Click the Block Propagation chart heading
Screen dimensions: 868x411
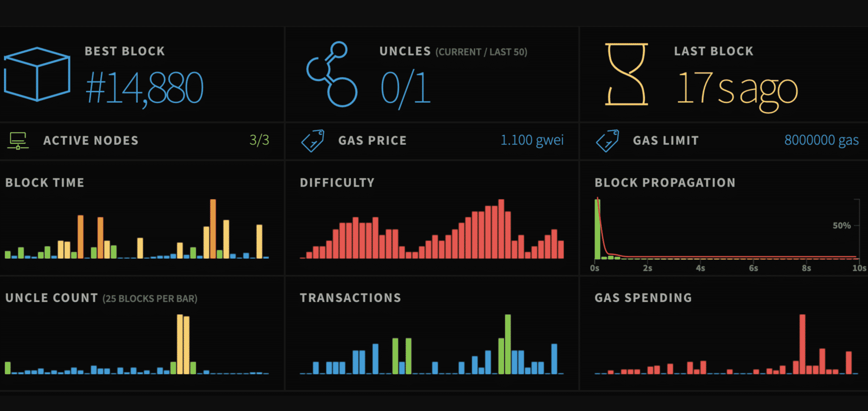click(x=665, y=183)
